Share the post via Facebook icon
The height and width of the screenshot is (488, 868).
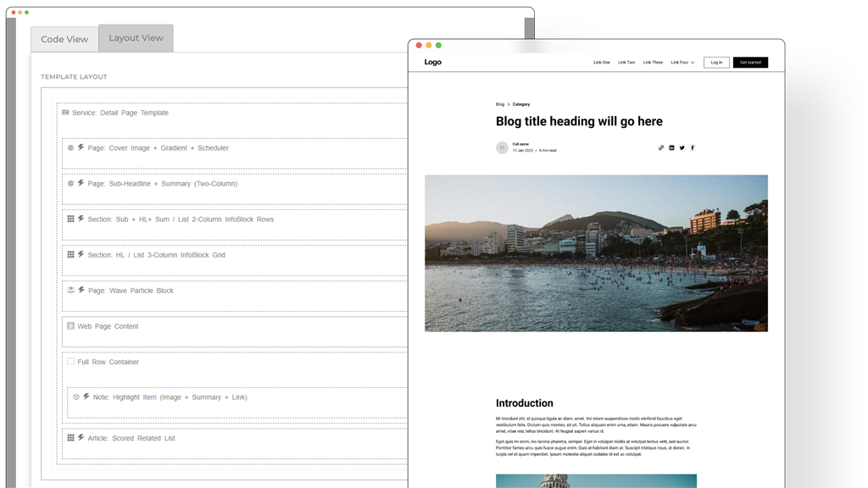coord(692,147)
